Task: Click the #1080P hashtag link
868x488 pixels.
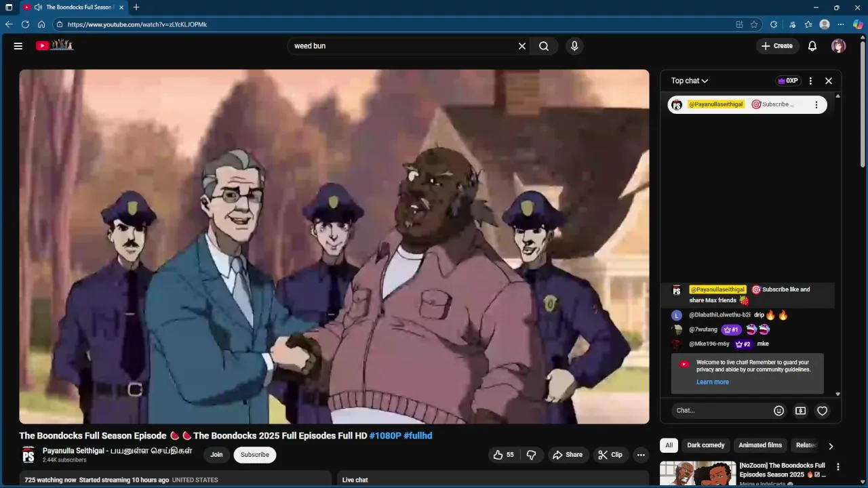Action: pos(385,436)
